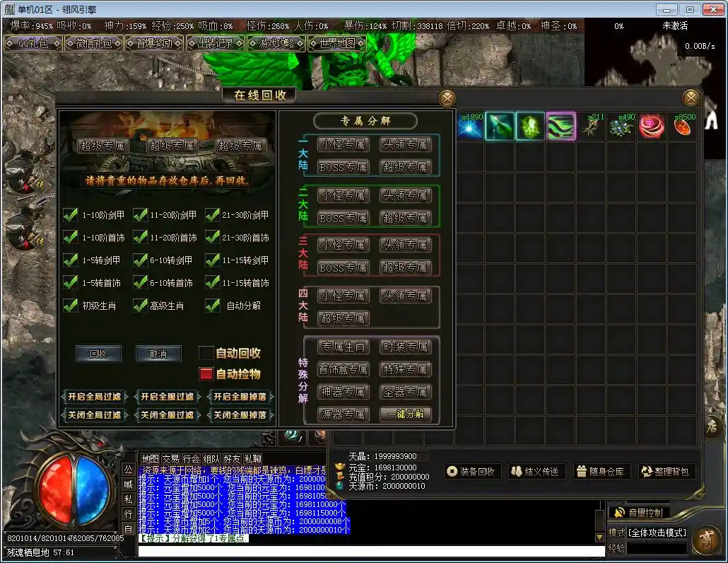This screenshot has height=563, width=728.
Task: Switch to the 行会 chat tab
Action: pos(191,459)
